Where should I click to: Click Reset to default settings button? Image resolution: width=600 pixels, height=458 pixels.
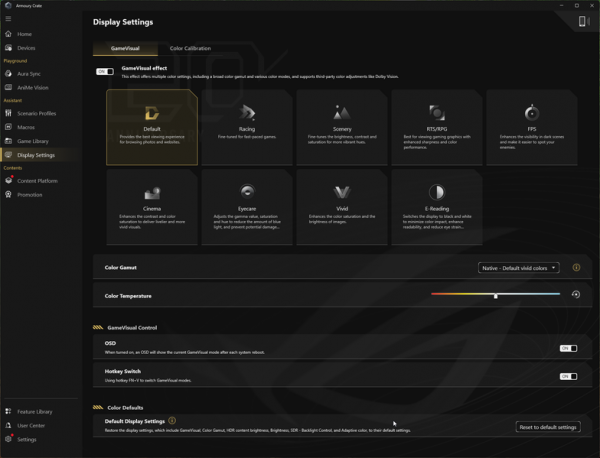click(x=548, y=427)
